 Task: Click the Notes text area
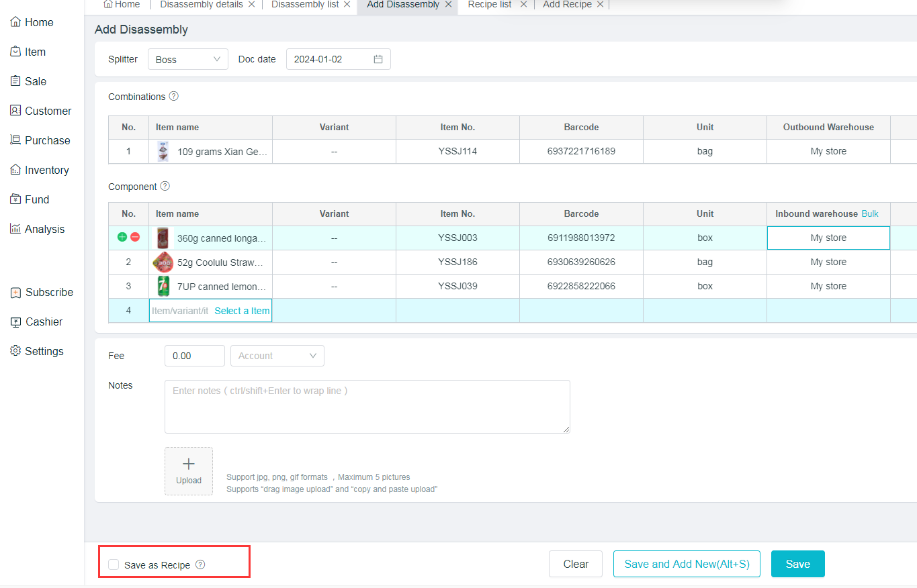(x=367, y=406)
